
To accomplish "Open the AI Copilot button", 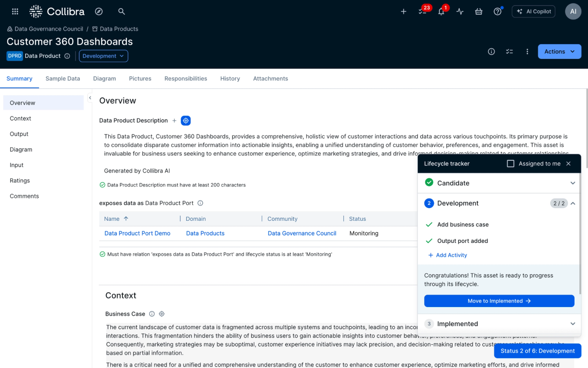I will pyautogui.click(x=533, y=11).
